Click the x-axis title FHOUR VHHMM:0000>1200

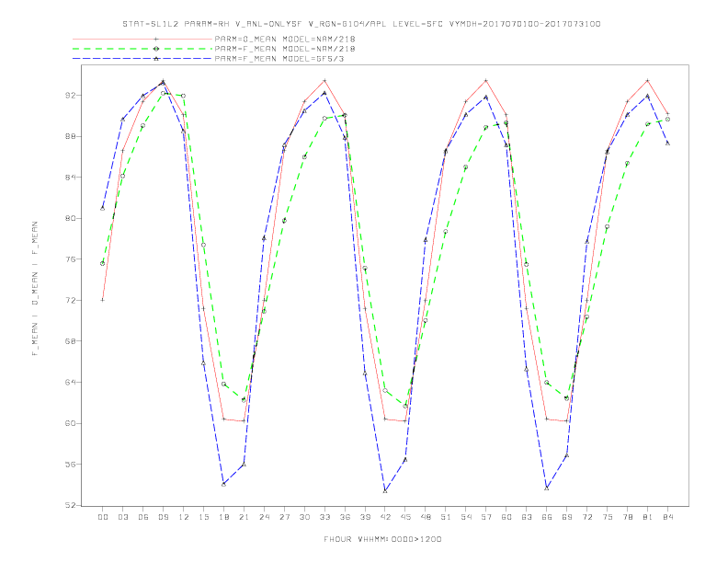coord(382,539)
